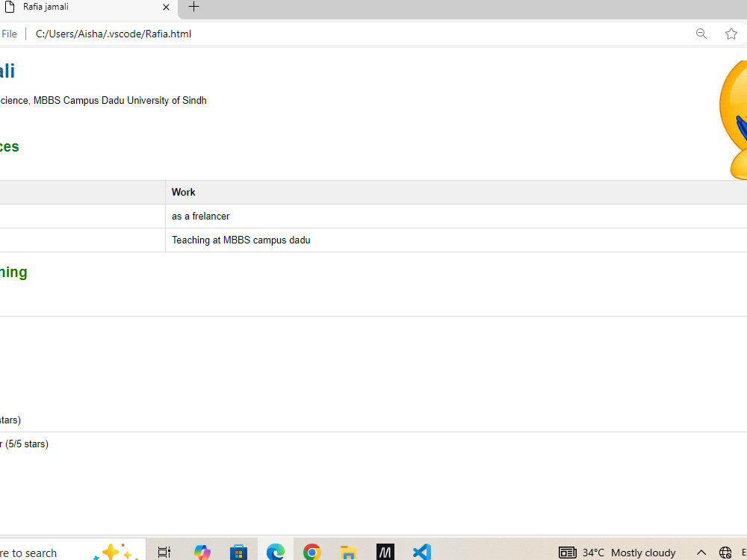Open a new tab with the plus button
The height and width of the screenshot is (560, 747).
coord(193,7)
